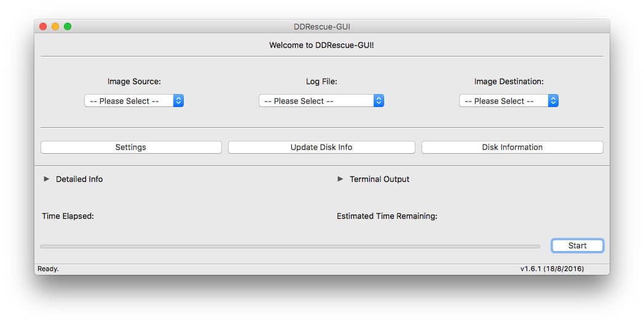The width and height of the screenshot is (644, 324).
Task: Click the Welcome to DDRescue-GUI! heading
Action: coord(321,45)
